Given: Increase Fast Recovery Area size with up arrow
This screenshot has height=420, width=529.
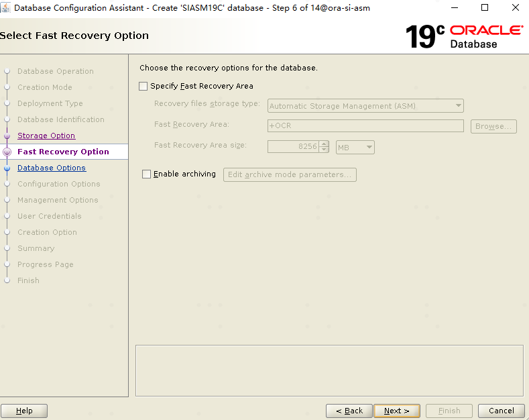Looking at the screenshot, I should 324,144.
